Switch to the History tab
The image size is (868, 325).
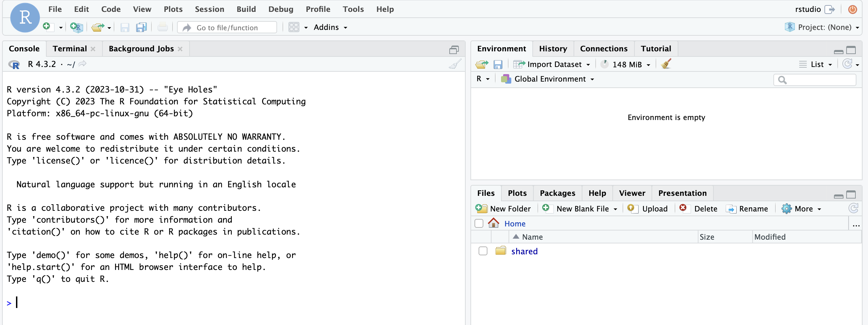click(x=553, y=49)
